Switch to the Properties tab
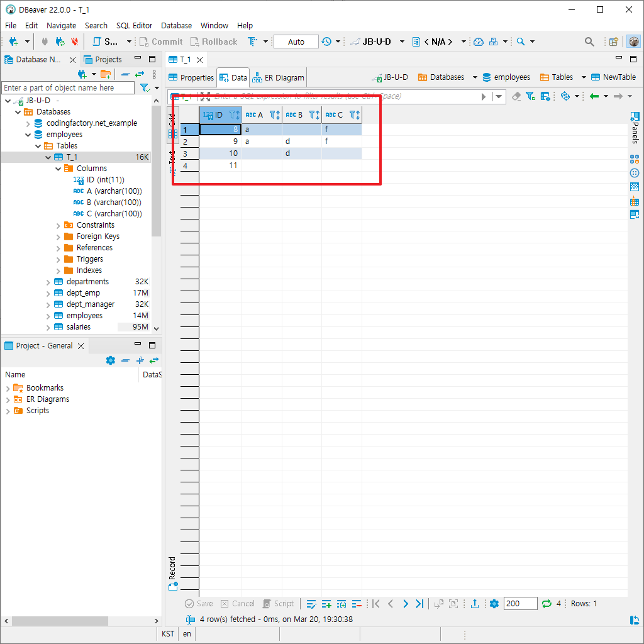 pos(191,77)
